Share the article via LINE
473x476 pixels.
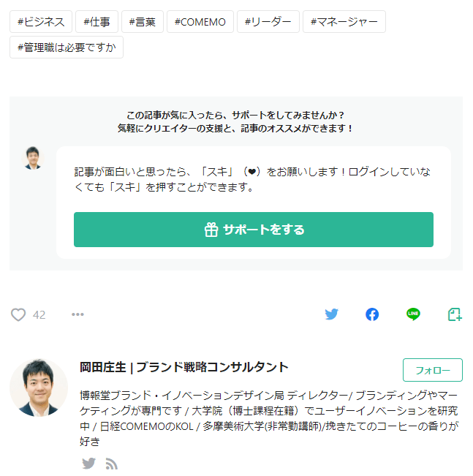point(413,314)
